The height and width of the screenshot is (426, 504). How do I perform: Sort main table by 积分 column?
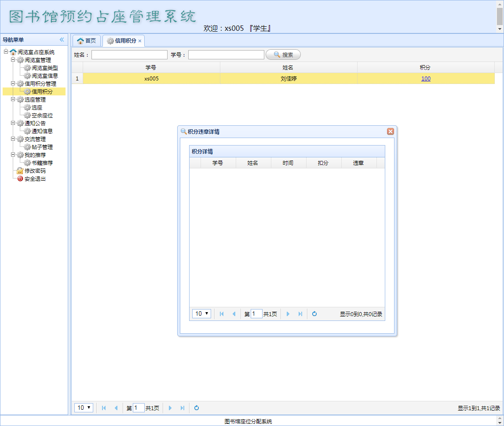pyautogui.click(x=426, y=67)
